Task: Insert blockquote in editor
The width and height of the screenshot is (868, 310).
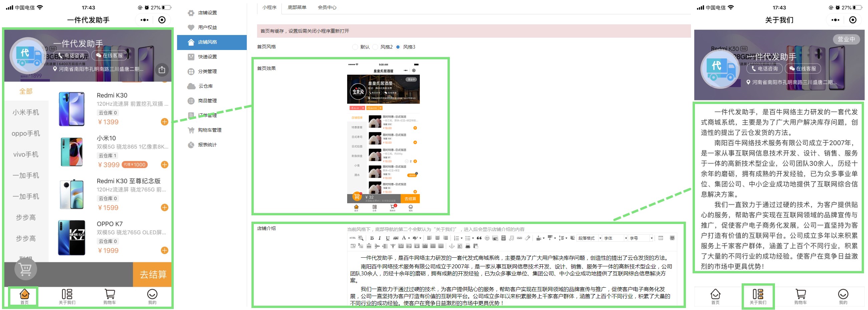Action: (x=479, y=238)
